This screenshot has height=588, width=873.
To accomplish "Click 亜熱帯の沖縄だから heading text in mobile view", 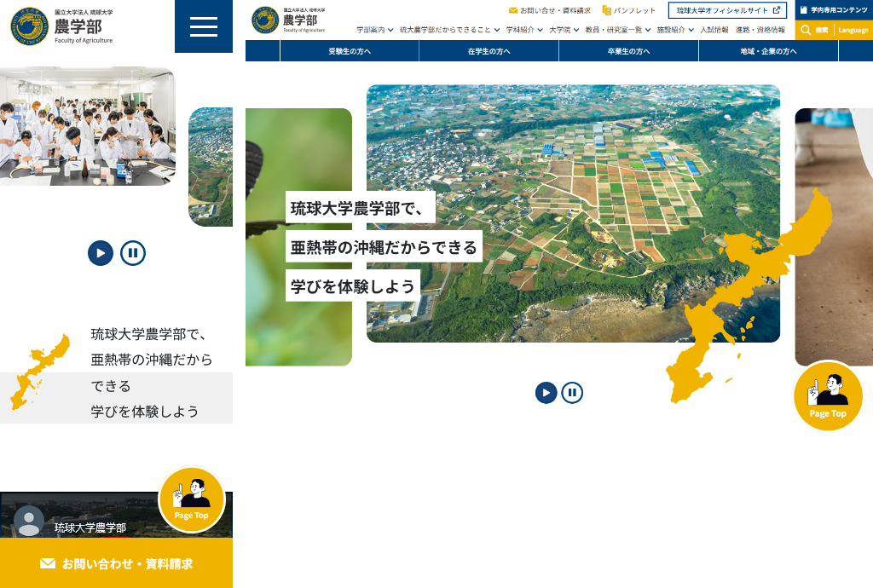I will (x=152, y=360).
